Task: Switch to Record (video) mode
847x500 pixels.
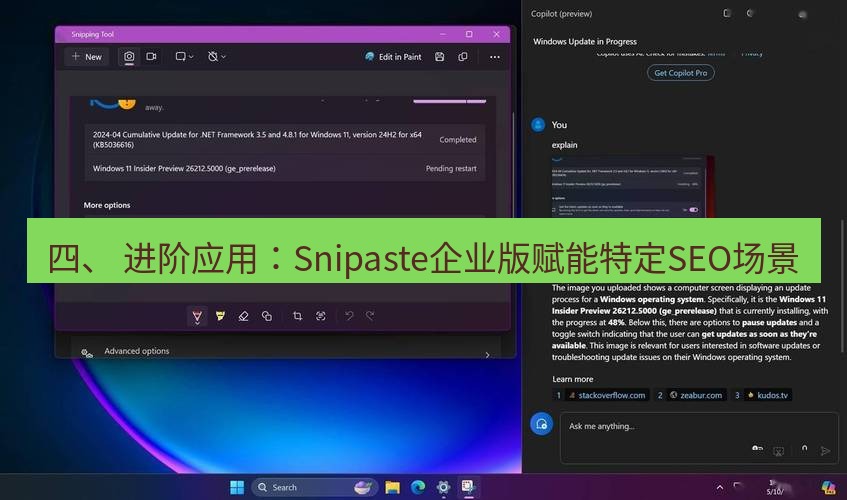Action: point(151,57)
